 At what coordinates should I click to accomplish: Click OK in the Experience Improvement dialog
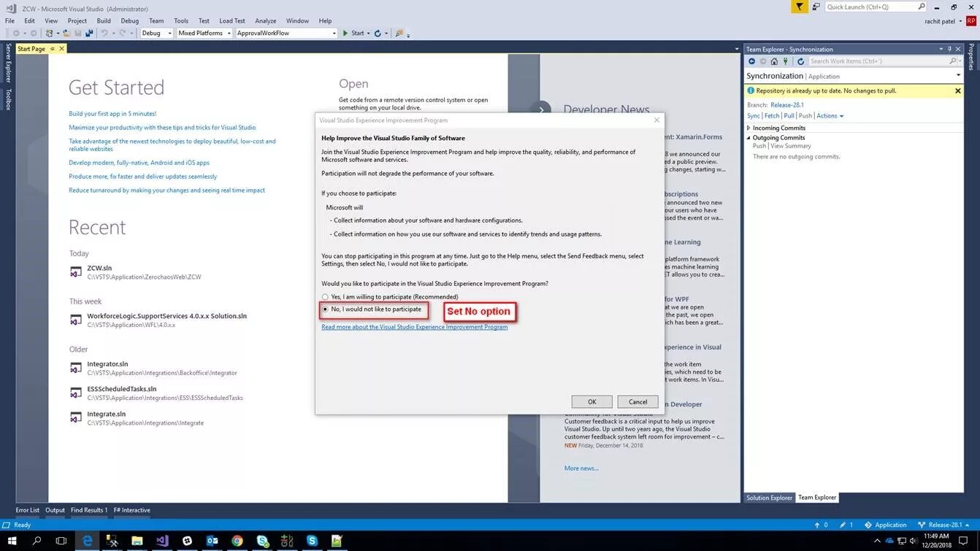(x=592, y=402)
